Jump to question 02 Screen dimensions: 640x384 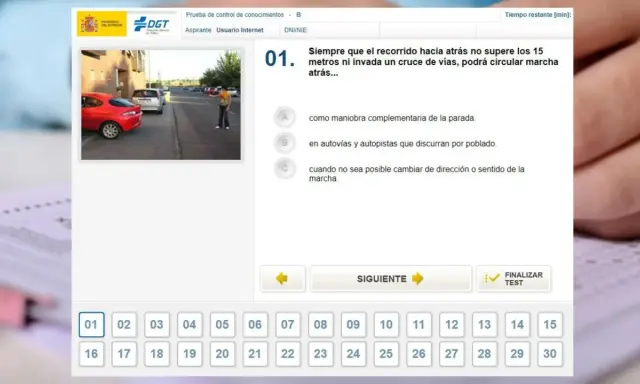click(x=124, y=324)
